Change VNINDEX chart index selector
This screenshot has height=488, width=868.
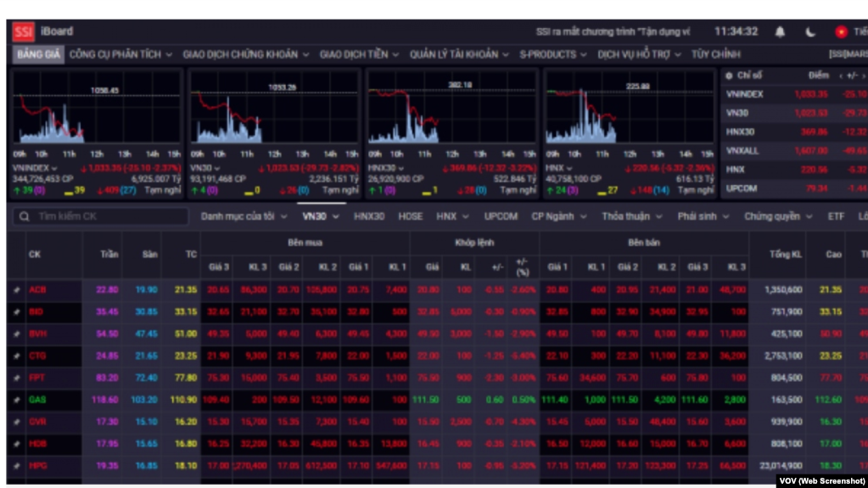click(35, 168)
